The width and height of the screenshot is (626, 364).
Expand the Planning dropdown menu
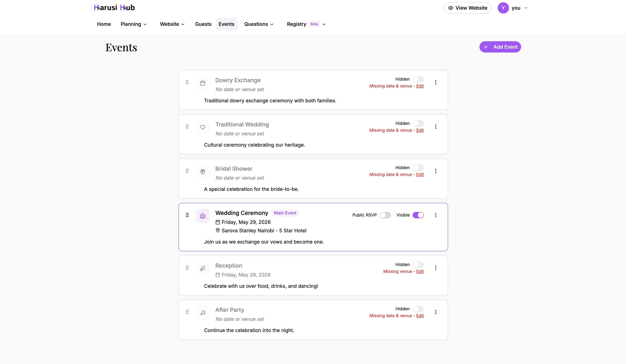click(x=134, y=24)
